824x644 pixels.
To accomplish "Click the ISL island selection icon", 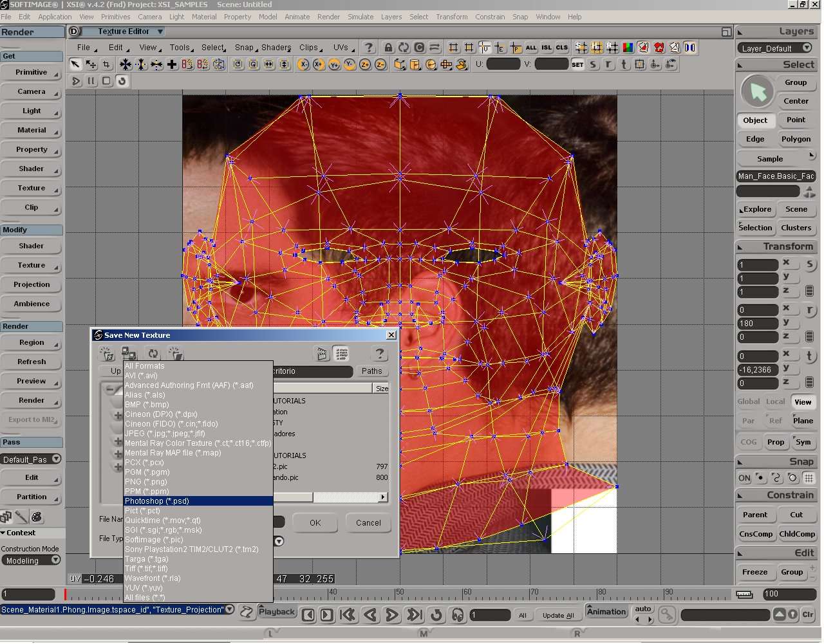I will point(547,48).
